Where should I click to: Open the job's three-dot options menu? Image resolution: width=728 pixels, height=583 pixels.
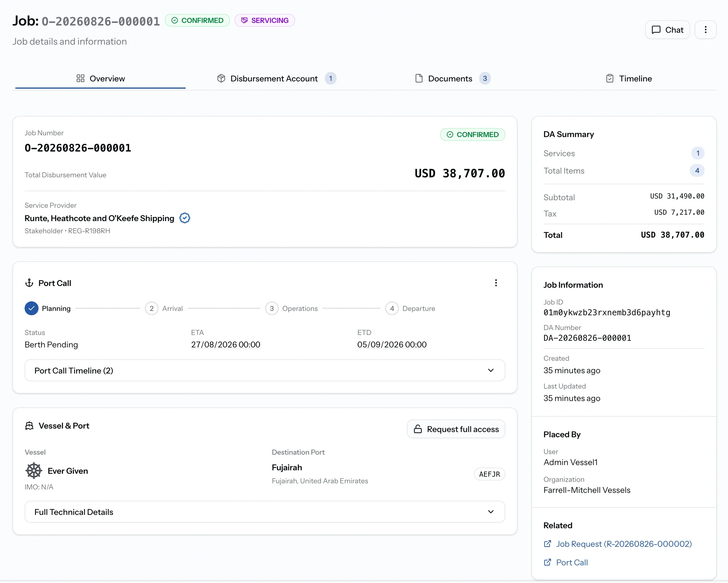coord(705,30)
